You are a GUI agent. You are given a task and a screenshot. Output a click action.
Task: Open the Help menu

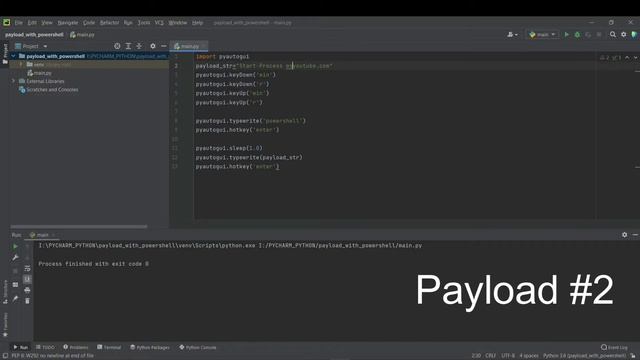point(198,23)
